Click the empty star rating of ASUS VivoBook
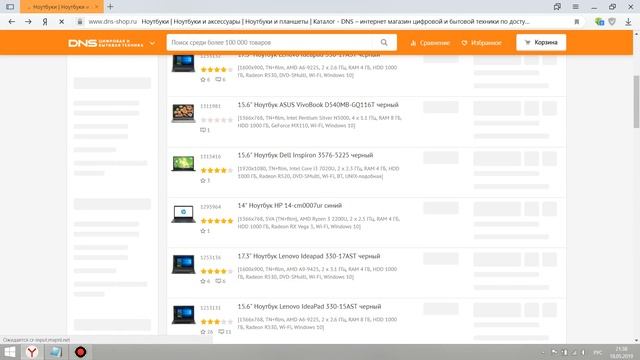Viewport: 640px width, 360px height. click(217, 120)
